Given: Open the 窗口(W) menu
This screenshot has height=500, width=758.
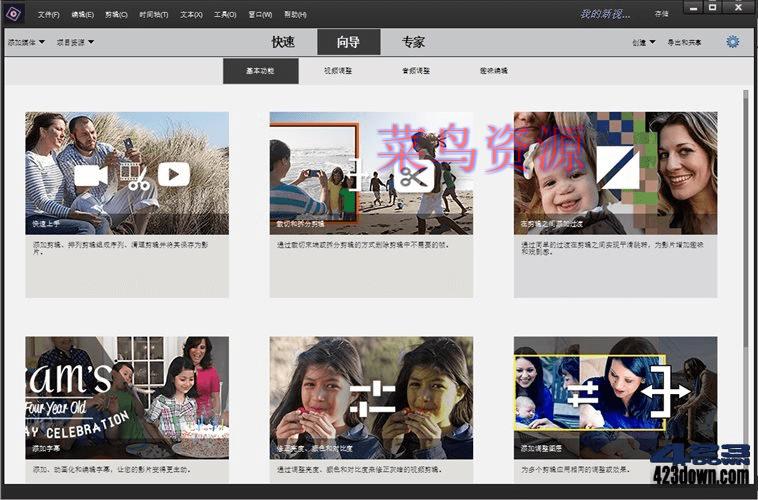Looking at the screenshot, I should tap(261, 15).
